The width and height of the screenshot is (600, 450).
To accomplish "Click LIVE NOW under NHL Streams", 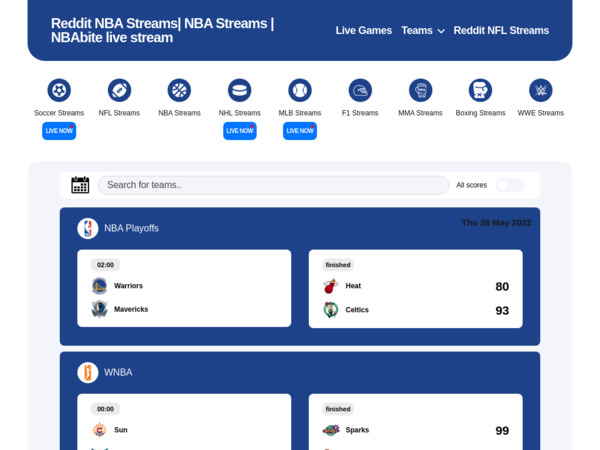I will pos(240,131).
